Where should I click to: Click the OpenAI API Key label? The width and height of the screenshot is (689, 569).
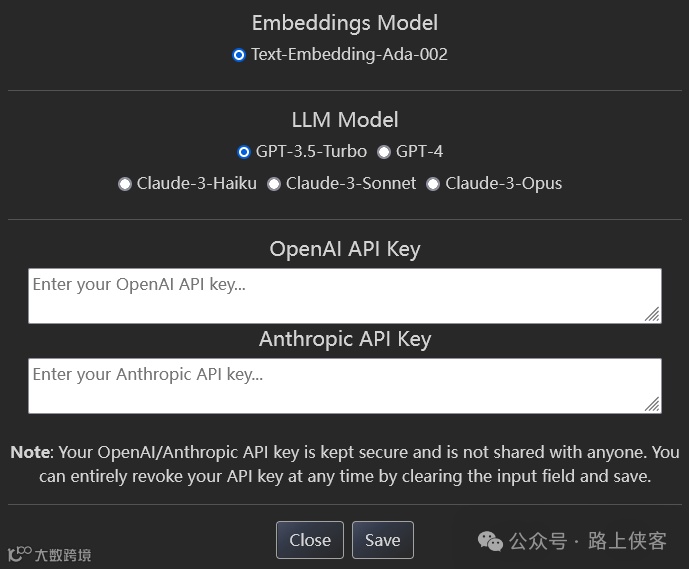pyautogui.click(x=344, y=249)
